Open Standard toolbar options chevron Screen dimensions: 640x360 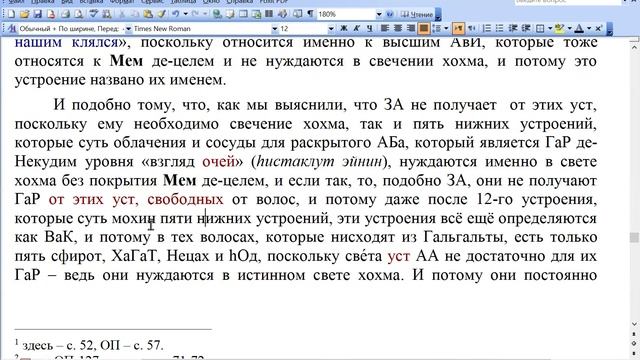[x=438, y=14]
